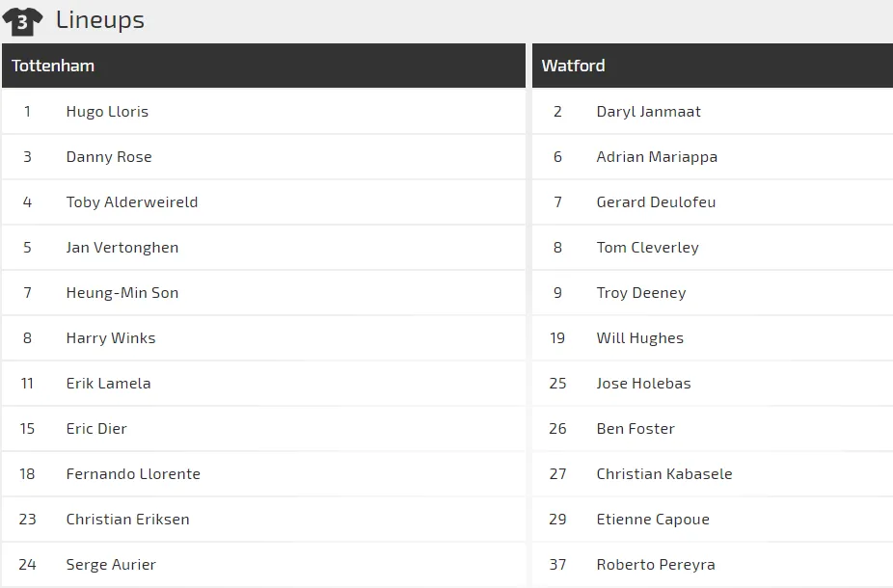
Task: Select Serge Aurier from the lineup
Action: point(111,565)
